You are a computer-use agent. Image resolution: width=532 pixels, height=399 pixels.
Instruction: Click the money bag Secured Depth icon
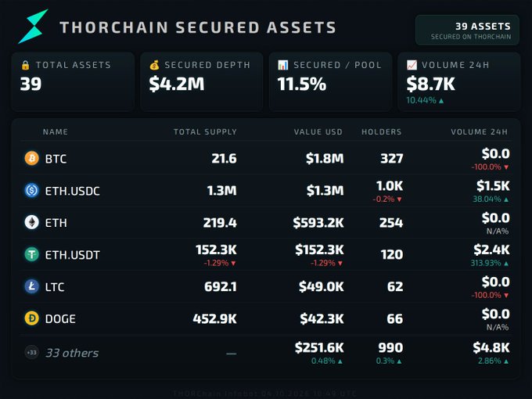click(x=154, y=65)
